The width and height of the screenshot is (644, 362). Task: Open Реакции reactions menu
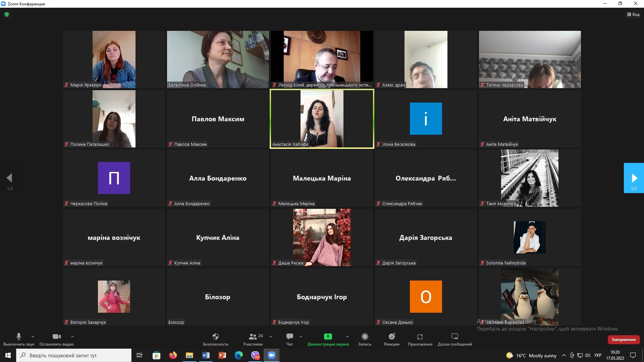pyautogui.click(x=391, y=337)
